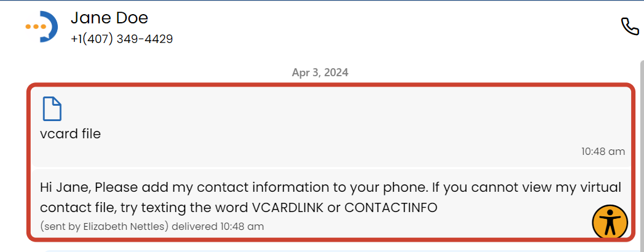Click the light blue message bubble at bottom

pyautogui.click(x=308, y=250)
